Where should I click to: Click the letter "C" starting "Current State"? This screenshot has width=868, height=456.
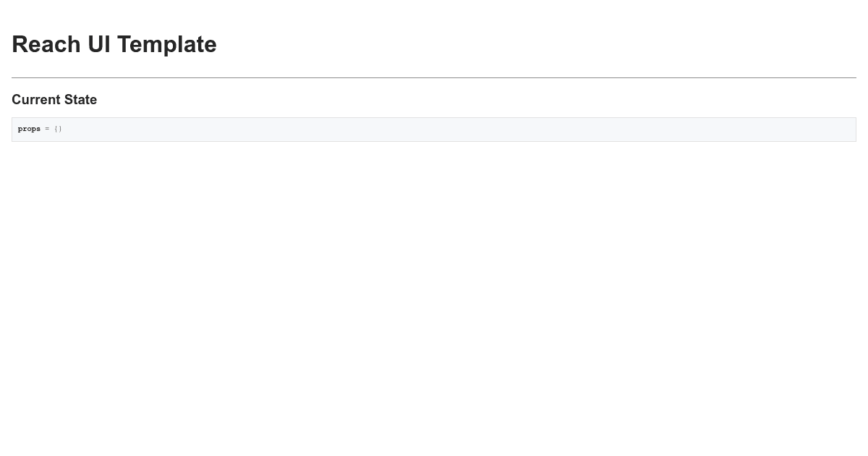tap(17, 100)
